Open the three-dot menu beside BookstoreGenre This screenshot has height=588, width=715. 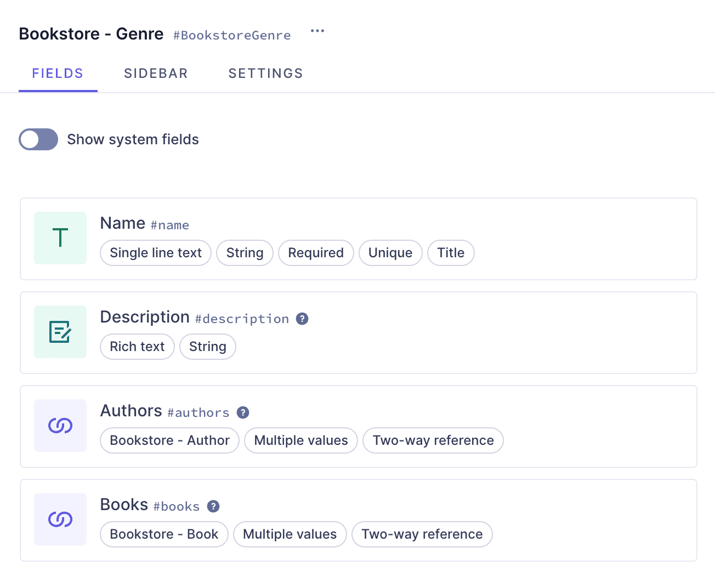(317, 32)
